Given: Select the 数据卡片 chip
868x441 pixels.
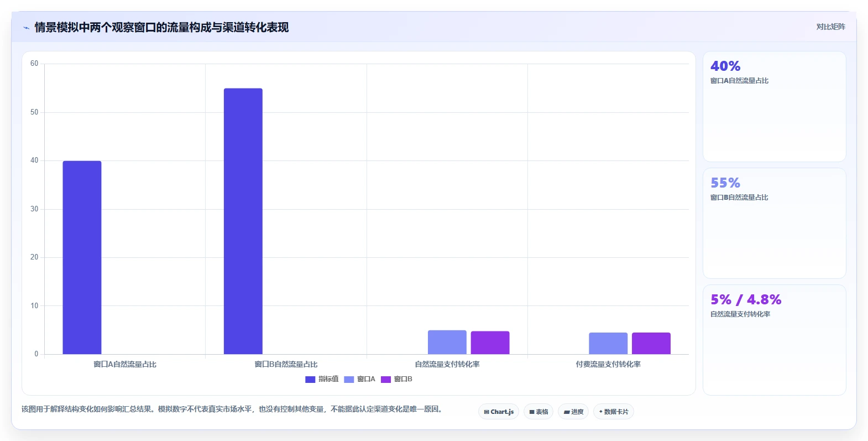Looking at the screenshot, I should tap(614, 412).
